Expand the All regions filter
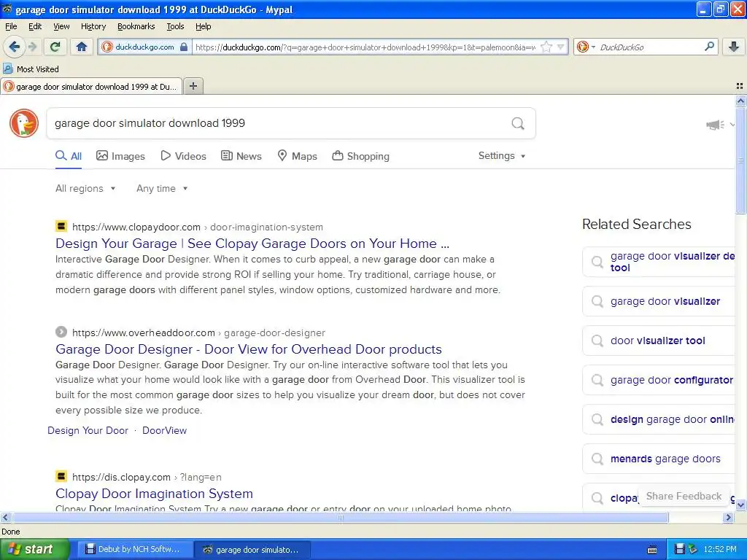The width and height of the screenshot is (747, 560). coord(85,189)
